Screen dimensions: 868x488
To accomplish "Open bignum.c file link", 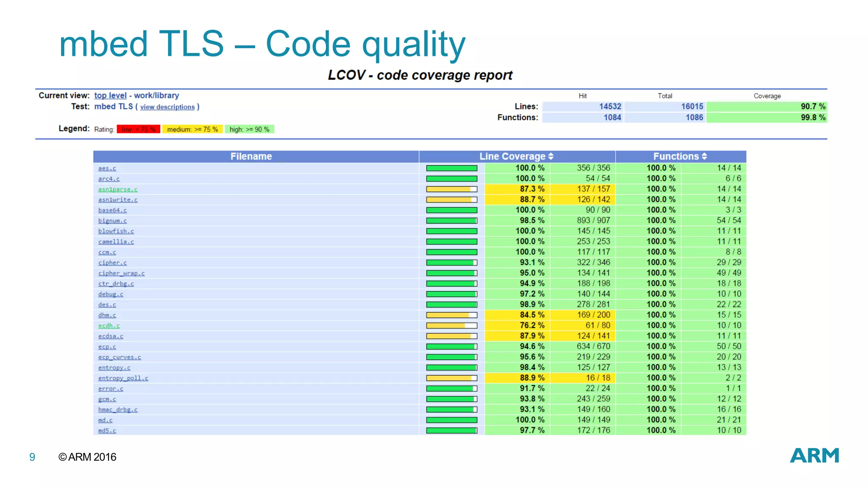I will point(112,221).
